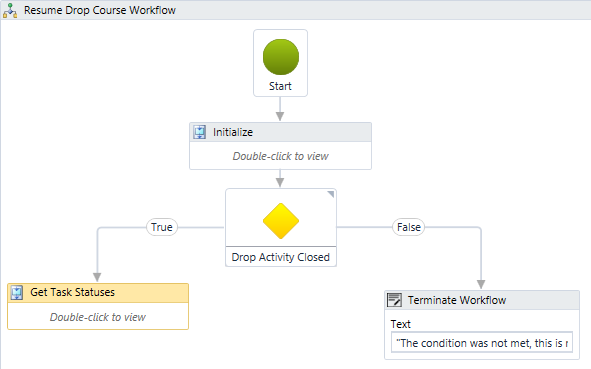Select the green Start node circle
591x369 pixels.
(x=281, y=57)
